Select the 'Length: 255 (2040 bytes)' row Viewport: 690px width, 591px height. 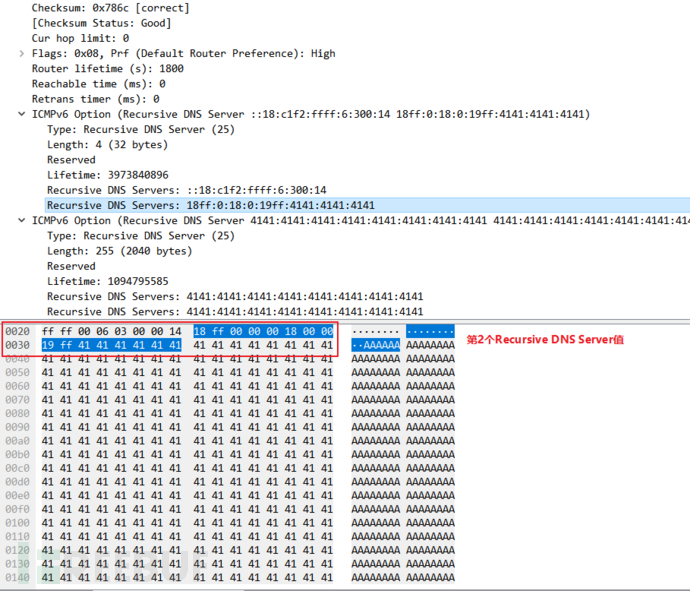(x=120, y=251)
